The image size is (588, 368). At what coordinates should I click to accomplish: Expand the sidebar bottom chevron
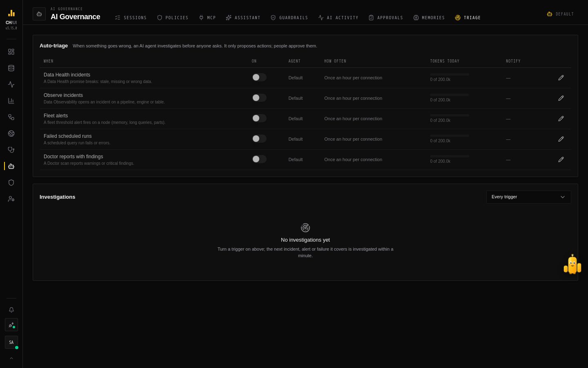click(x=11, y=358)
